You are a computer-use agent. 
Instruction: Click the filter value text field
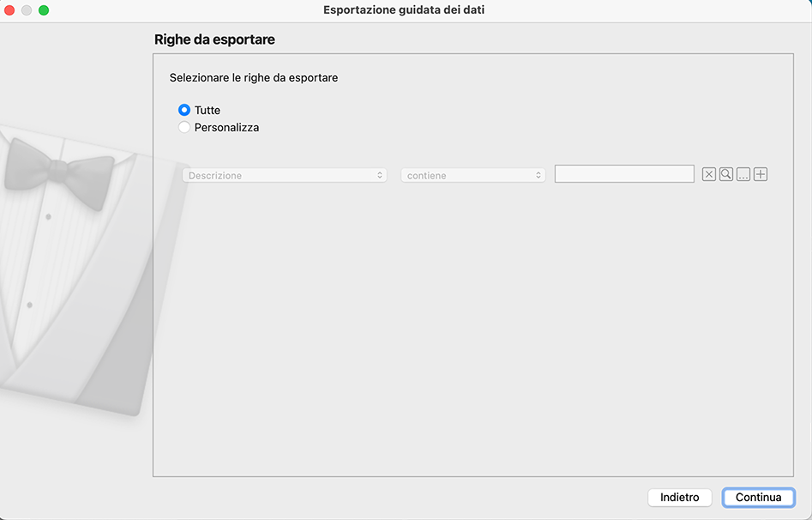624,174
